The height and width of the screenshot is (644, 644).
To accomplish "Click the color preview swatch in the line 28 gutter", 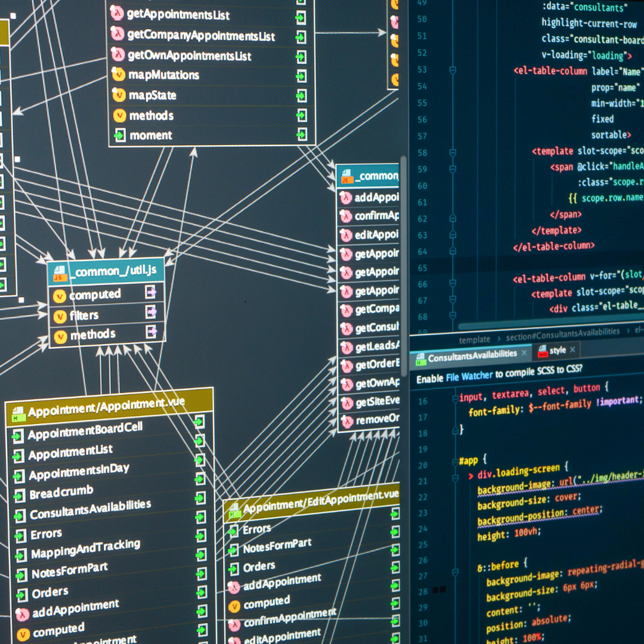I will coord(439,590).
